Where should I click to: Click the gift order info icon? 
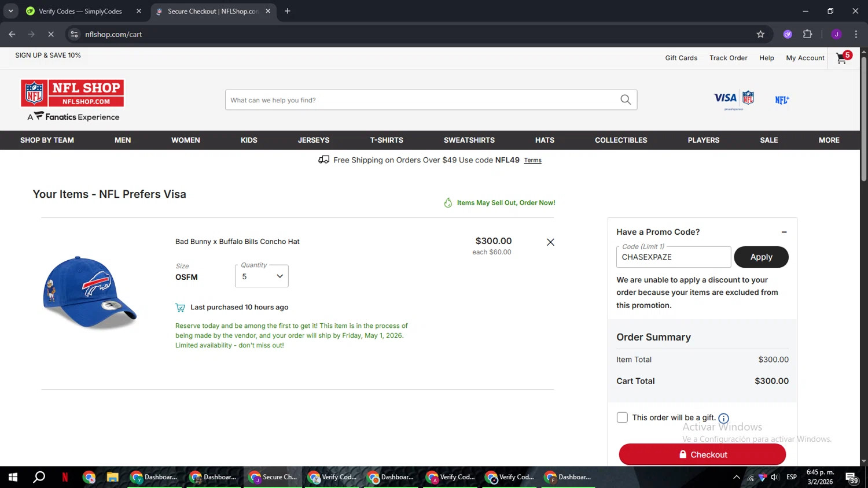723,418
